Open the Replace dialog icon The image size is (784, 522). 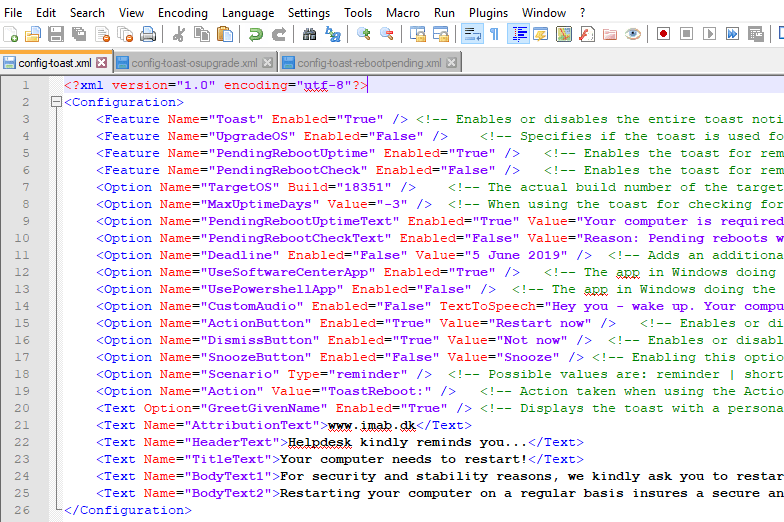coord(332,34)
